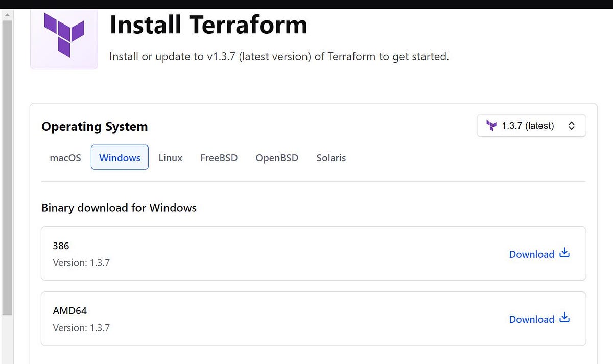Open the FreeBSD download options
613x364 pixels.
click(219, 158)
